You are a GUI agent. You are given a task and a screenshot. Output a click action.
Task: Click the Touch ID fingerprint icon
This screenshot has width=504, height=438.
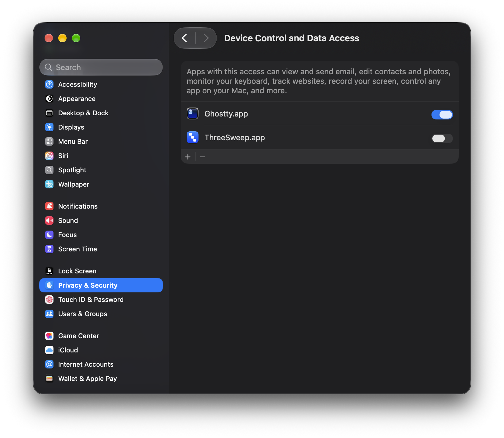point(49,300)
